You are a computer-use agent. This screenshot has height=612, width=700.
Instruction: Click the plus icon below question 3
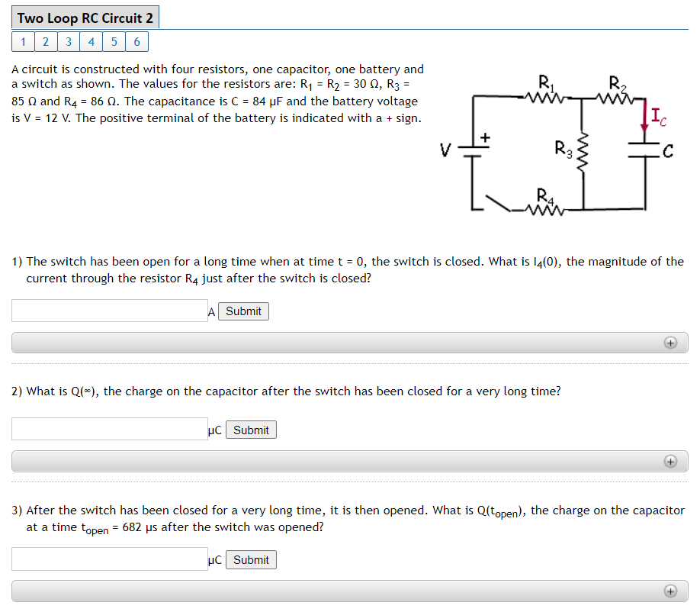(x=671, y=591)
